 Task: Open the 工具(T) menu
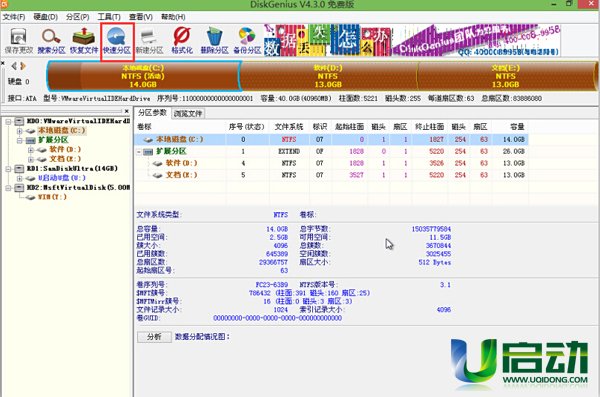(109, 17)
